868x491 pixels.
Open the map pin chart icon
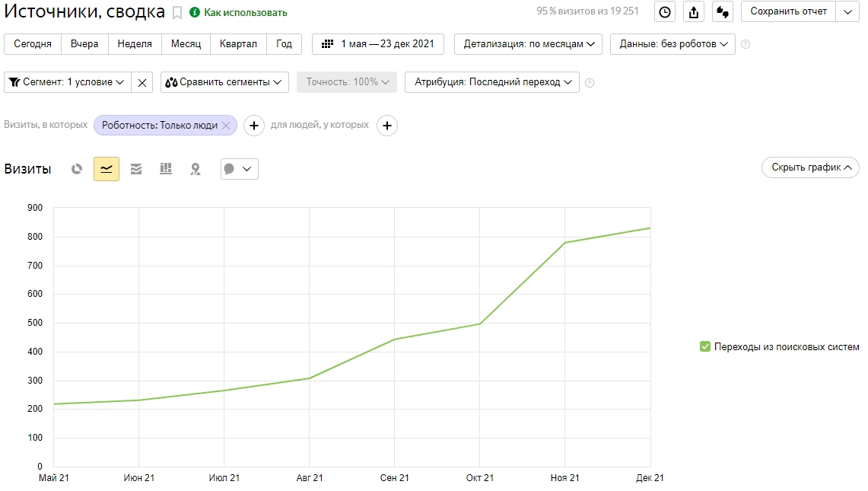(196, 169)
